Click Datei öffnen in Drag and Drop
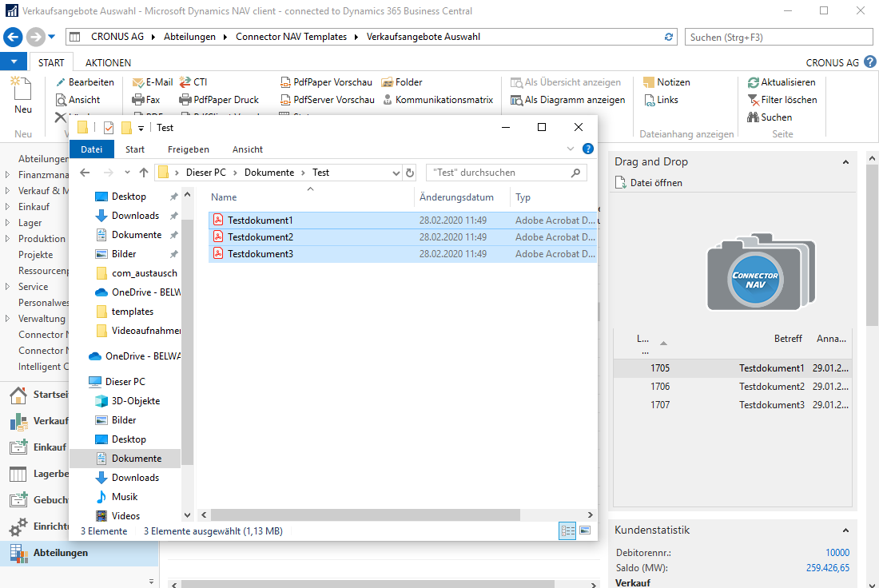 (x=649, y=183)
